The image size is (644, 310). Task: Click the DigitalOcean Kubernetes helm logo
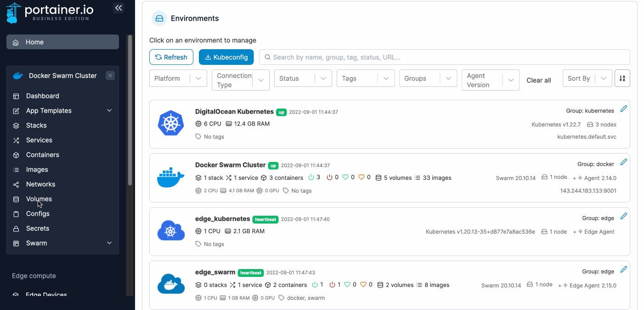(x=171, y=123)
